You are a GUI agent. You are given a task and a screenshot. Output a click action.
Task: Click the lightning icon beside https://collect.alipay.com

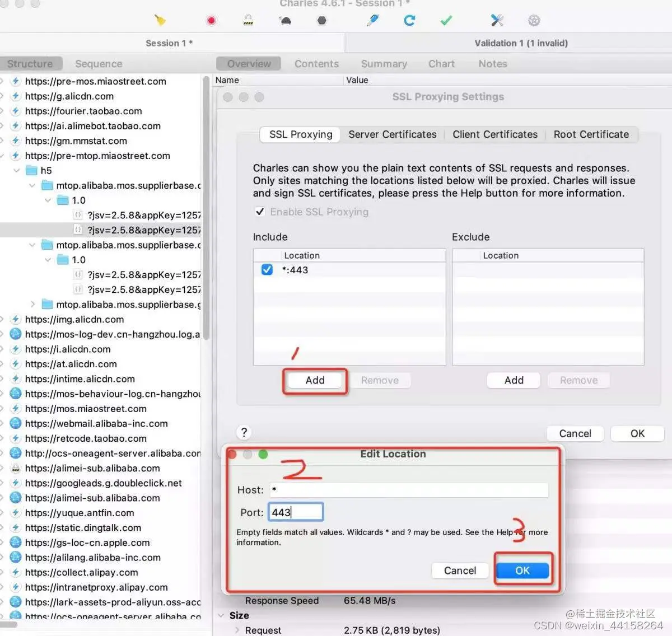(x=16, y=572)
